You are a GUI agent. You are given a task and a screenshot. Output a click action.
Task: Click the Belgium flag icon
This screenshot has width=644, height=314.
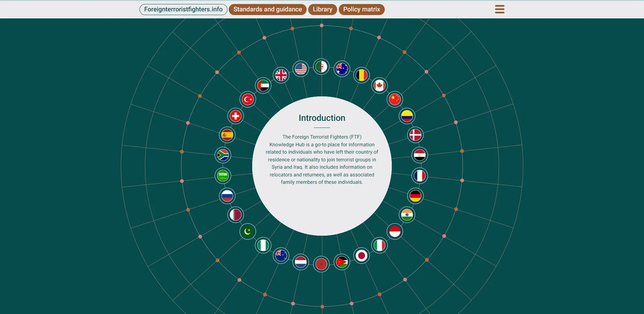click(362, 75)
